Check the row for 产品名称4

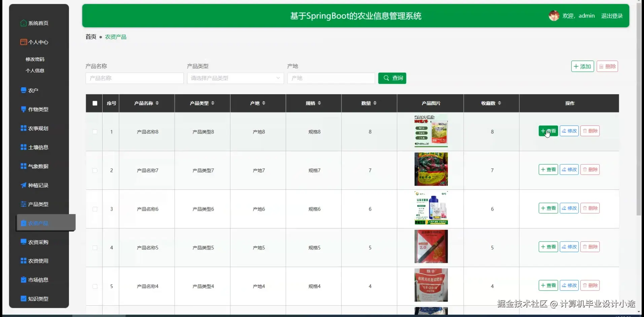pos(95,286)
